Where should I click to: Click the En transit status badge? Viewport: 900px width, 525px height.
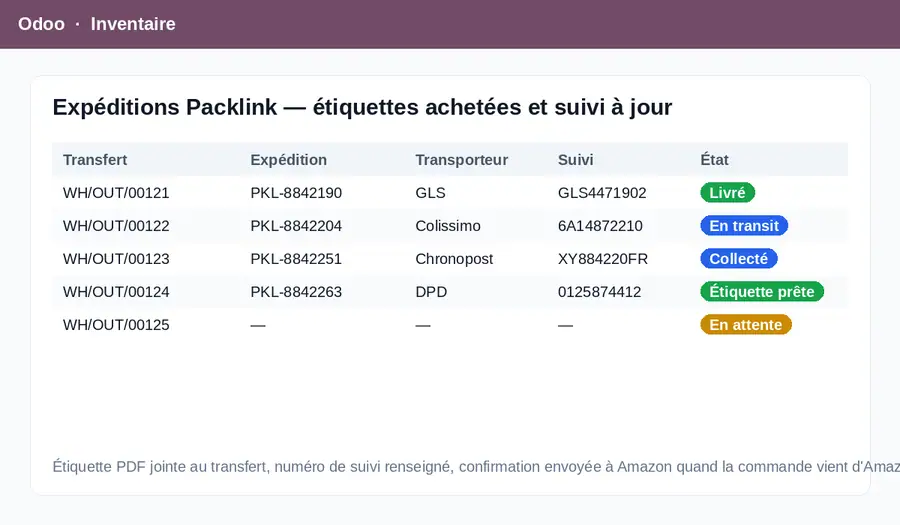coord(744,226)
